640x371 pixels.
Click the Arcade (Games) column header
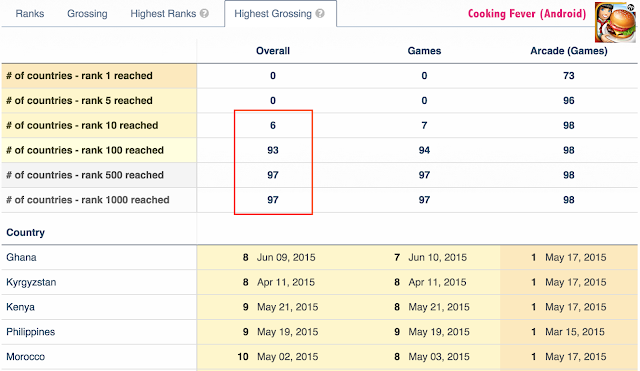coord(569,51)
